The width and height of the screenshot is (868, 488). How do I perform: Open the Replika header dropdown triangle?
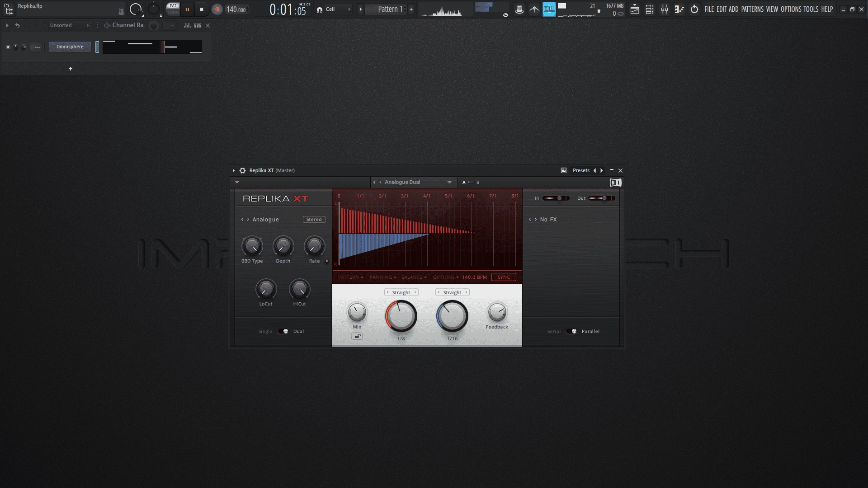pyautogui.click(x=237, y=183)
